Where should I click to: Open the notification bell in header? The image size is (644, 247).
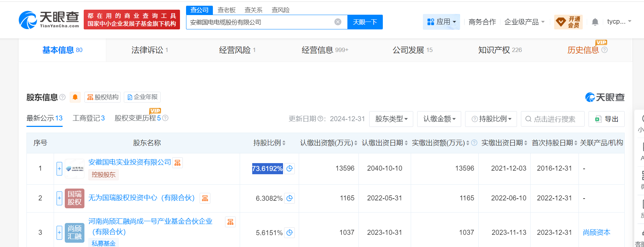595,22
